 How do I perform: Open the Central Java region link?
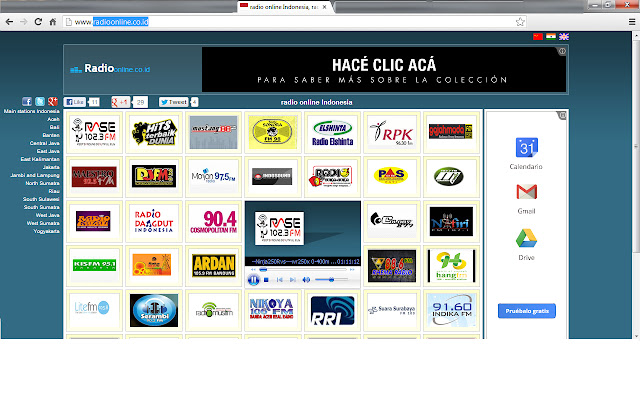pos(44,143)
